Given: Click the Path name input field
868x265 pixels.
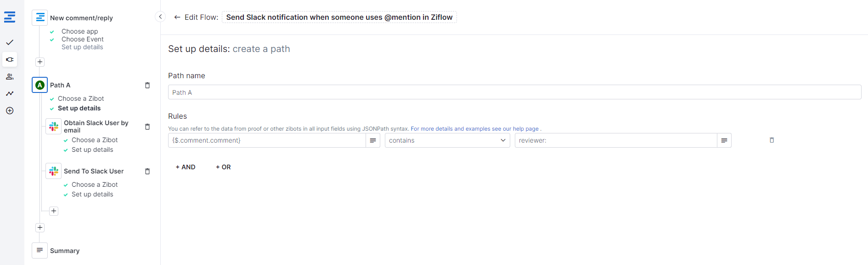Looking at the screenshot, I should tap(514, 92).
